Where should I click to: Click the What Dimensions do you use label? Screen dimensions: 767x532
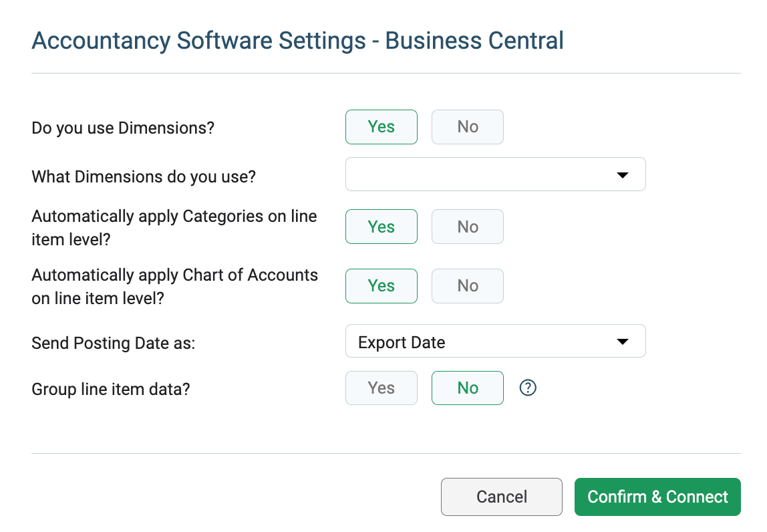(x=144, y=176)
